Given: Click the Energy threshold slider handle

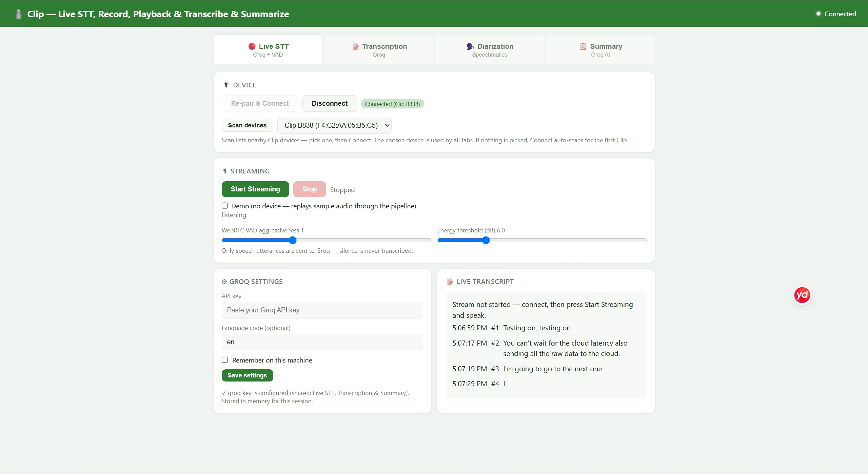Looking at the screenshot, I should tap(486, 240).
